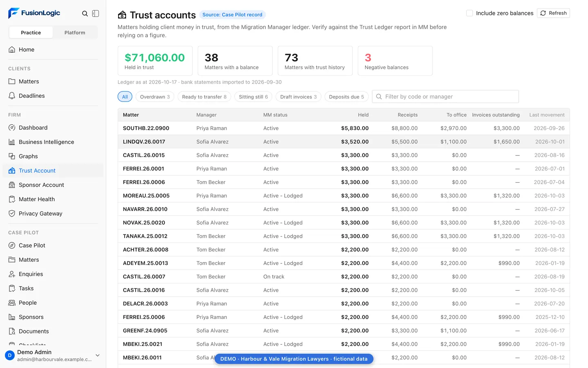Click the People group icon
This screenshot has height=368, width=588.
tap(12, 303)
